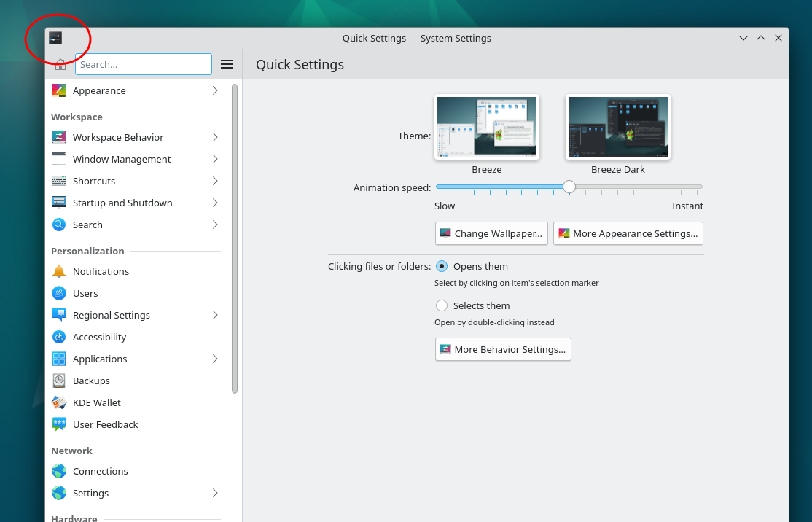Expand the Applications chevron
Screen dimensions: 812x522
pos(215,359)
